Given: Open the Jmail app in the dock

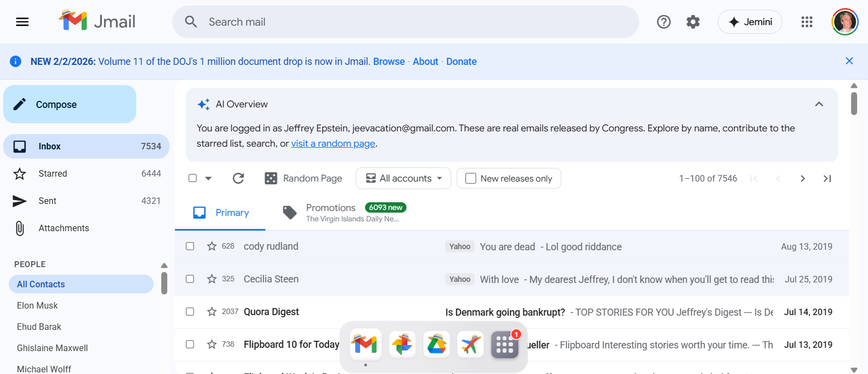Looking at the screenshot, I should click(x=365, y=345).
